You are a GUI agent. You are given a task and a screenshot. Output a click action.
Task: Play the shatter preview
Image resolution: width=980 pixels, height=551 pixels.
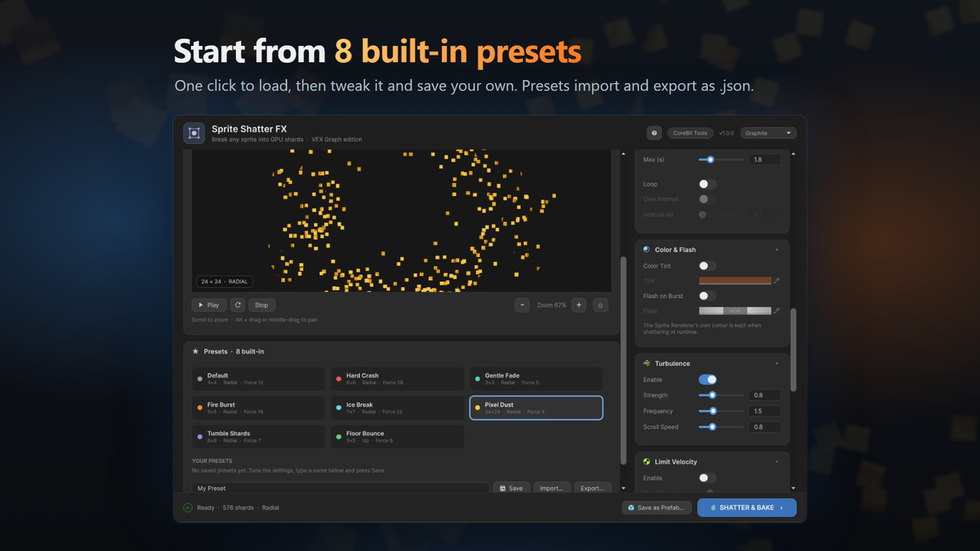pos(209,305)
